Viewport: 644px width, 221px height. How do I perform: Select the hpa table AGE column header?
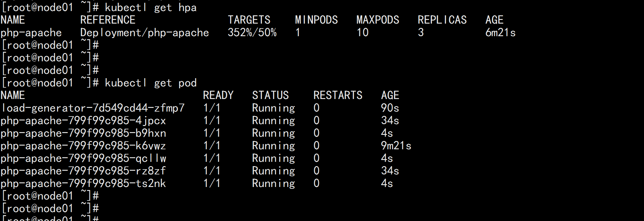pyautogui.click(x=494, y=20)
